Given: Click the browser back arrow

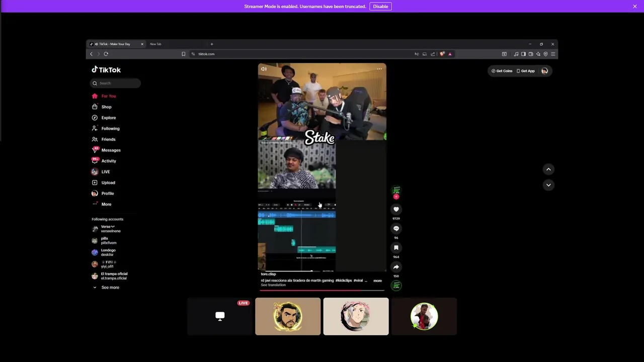Looking at the screenshot, I should pyautogui.click(x=92, y=54).
